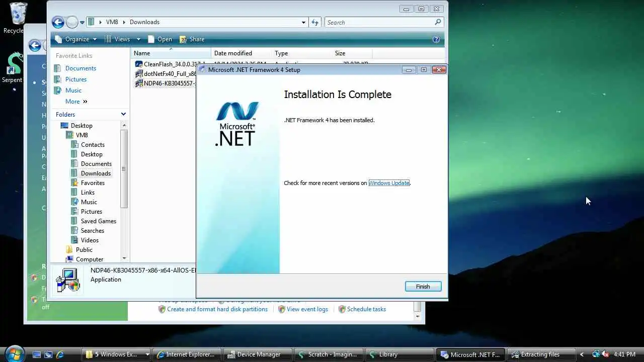Screen dimensions: 644x362
Task: Select Links in Folders tree
Action: 88,193
